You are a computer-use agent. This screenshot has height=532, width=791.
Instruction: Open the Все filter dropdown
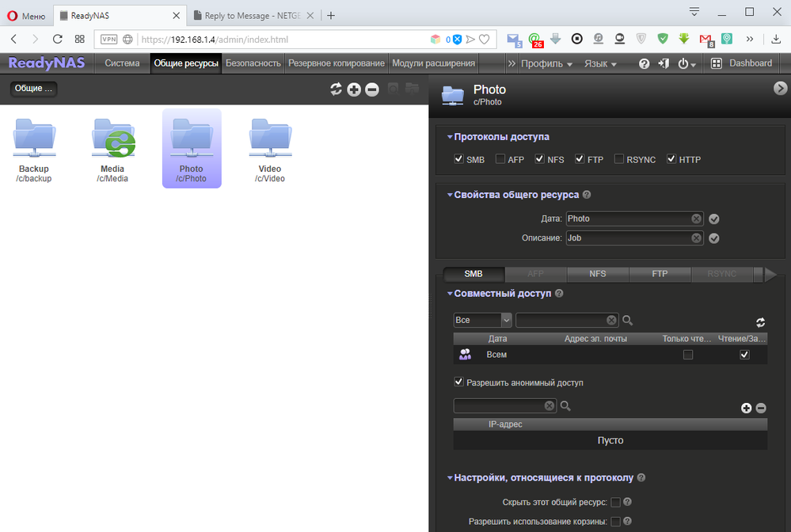(483, 320)
